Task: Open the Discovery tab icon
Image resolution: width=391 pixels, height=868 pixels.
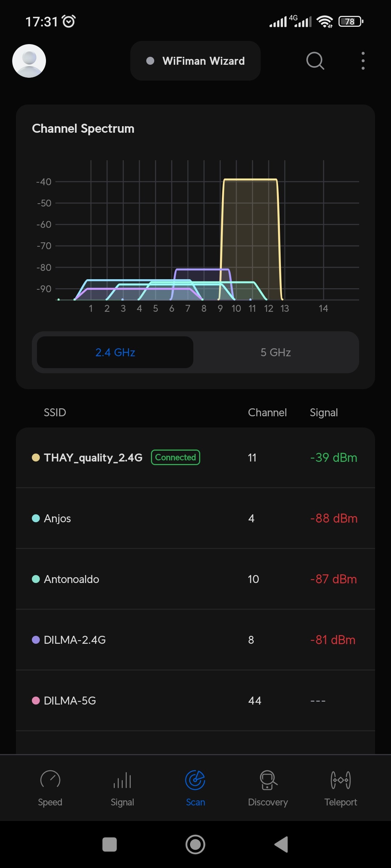Action: (x=268, y=780)
